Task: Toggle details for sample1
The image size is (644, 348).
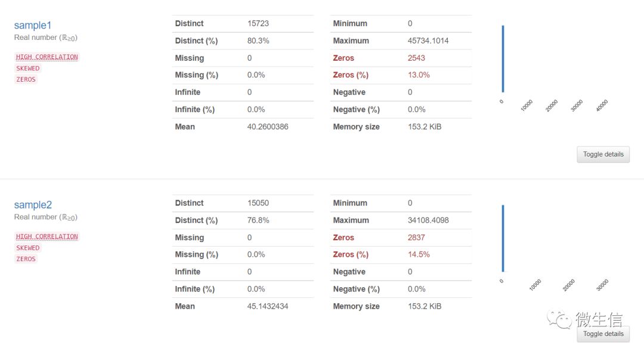Action: point(603,154)
